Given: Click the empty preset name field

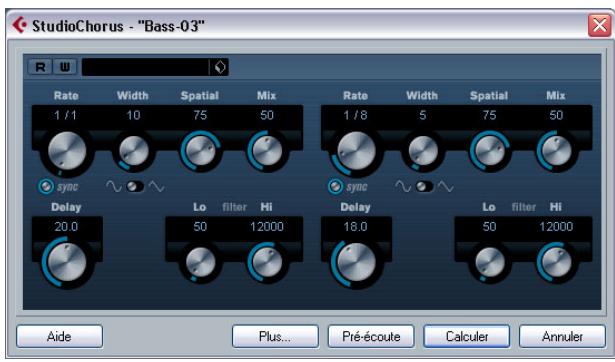Looking at the screenshot, I should [x=145, y=67].
